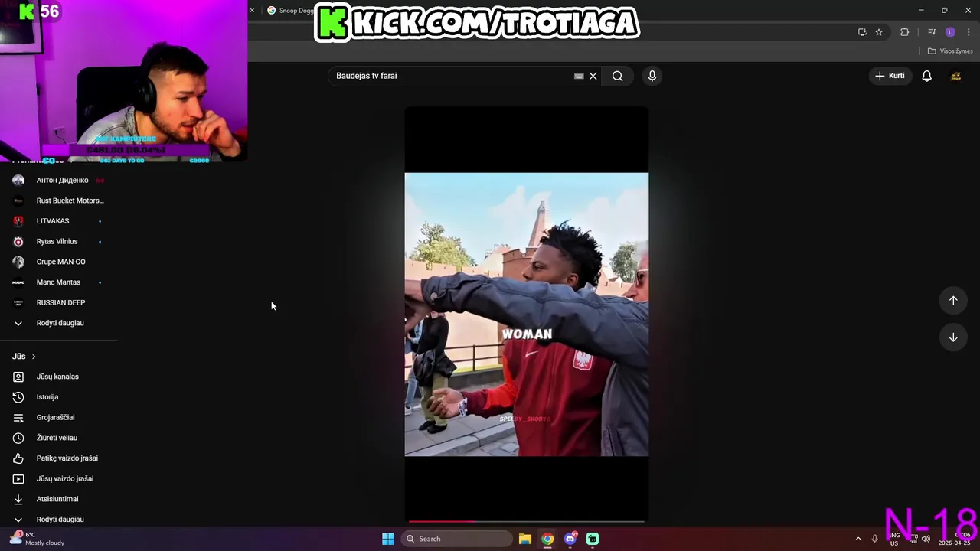The width and height of the screenshot is (980, 551).
Task: Open Rytas Vilnius channel
Action: 58,241
